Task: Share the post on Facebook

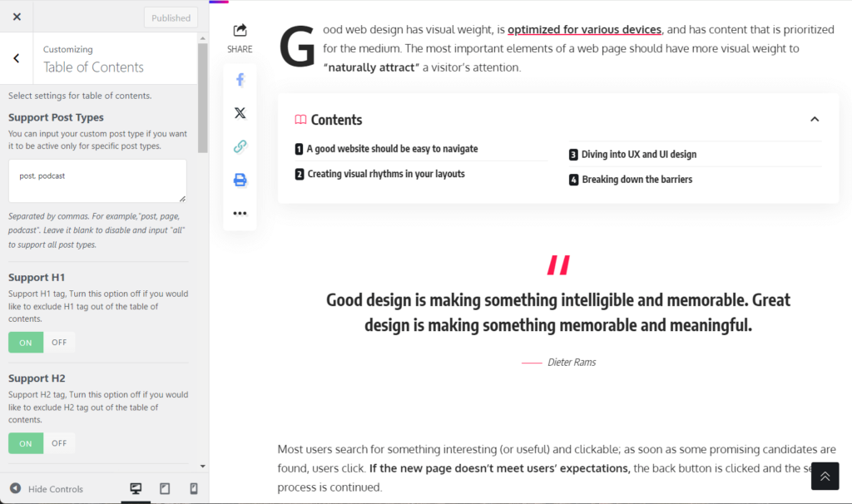Action: click(x=240, y=80)
